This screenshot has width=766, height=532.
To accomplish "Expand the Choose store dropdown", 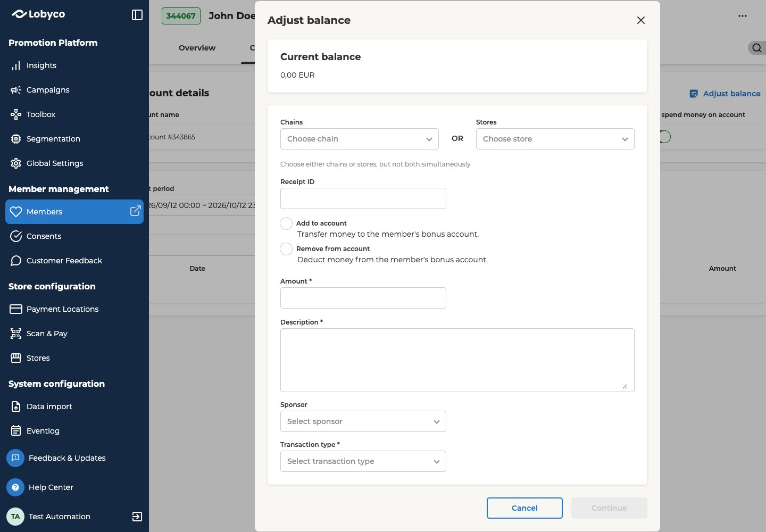I will pos(555,139).
